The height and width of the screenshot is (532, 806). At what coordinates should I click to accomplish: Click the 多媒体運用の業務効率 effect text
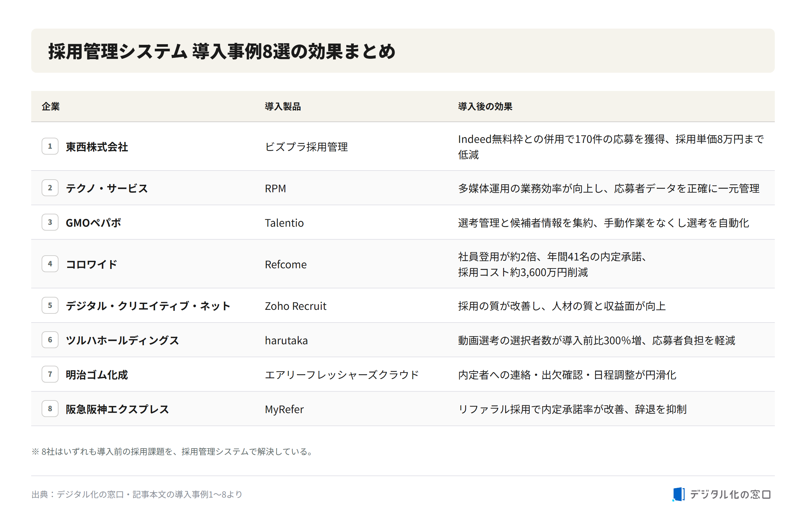coord(609,188)
